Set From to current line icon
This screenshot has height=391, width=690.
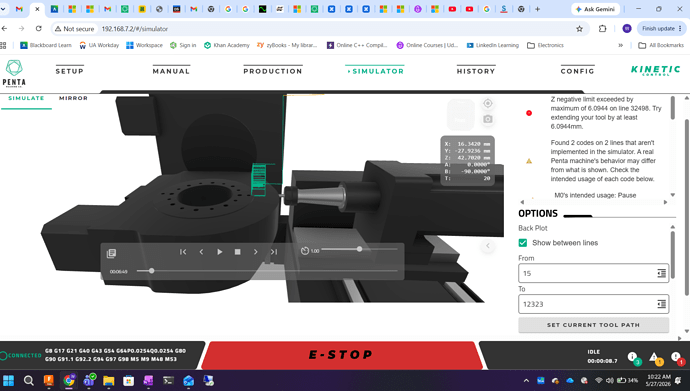(x=661, y=274)
